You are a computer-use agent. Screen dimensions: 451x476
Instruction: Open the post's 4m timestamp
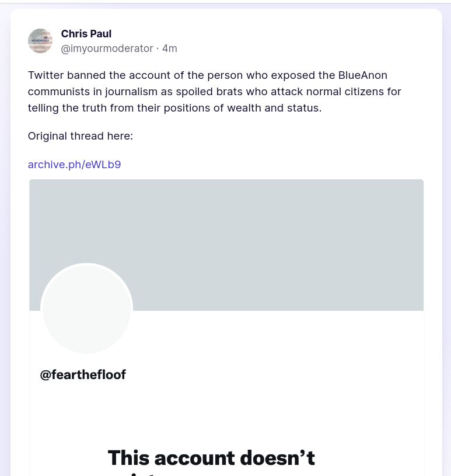(x=170, y=48)
